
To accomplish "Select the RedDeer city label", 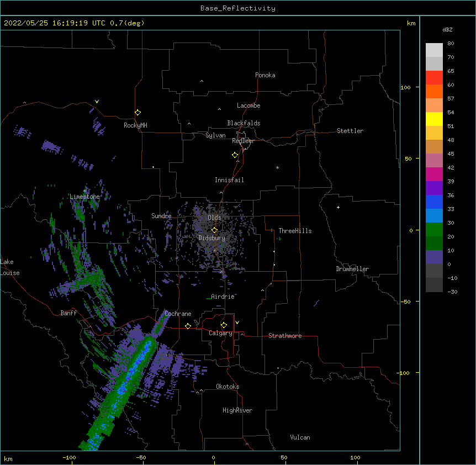I will (x=244, y=141).
